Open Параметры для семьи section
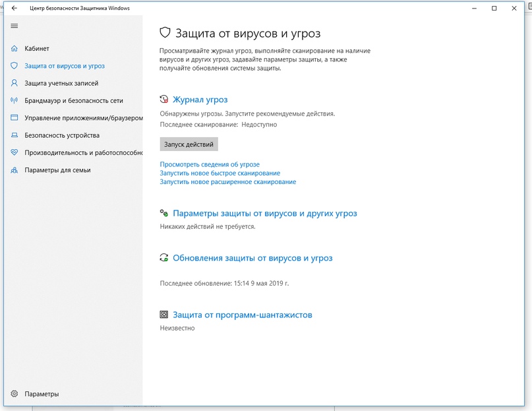532x411 pixels. (x=57, y=170)
